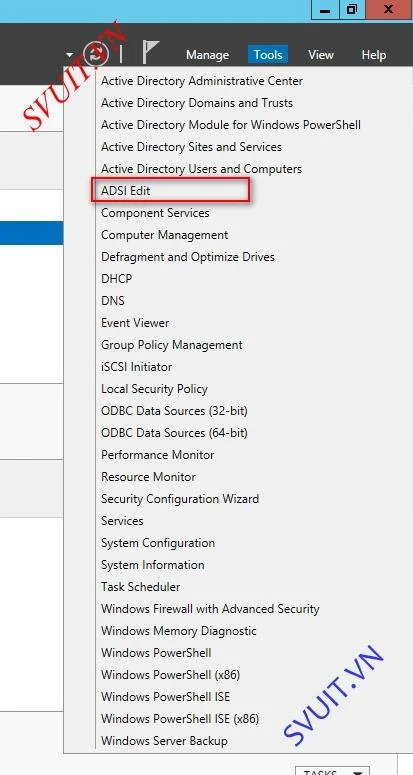Screen dimensions: 413x775
Task: Open the DNS management console
Action: [113, 301]
